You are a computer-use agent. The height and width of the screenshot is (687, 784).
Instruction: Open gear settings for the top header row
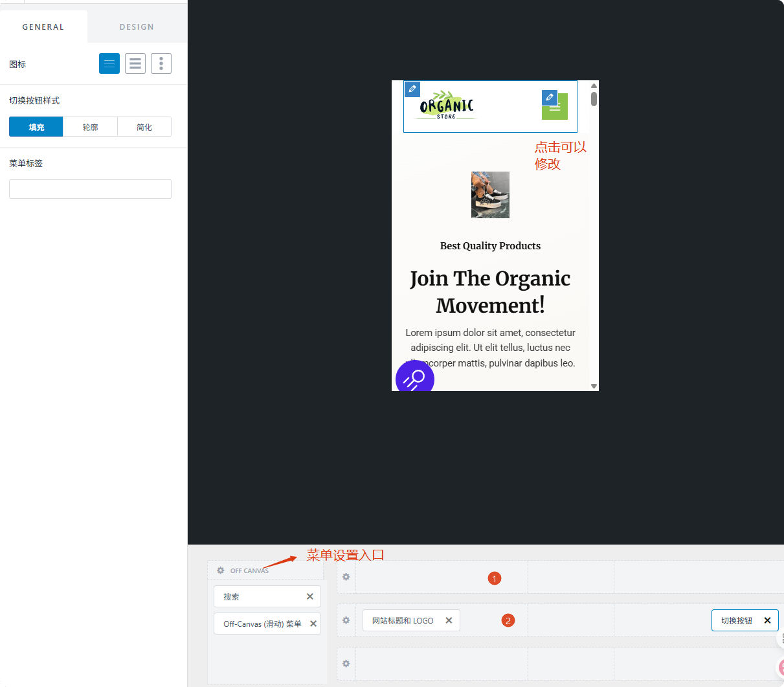coord(346,577)
